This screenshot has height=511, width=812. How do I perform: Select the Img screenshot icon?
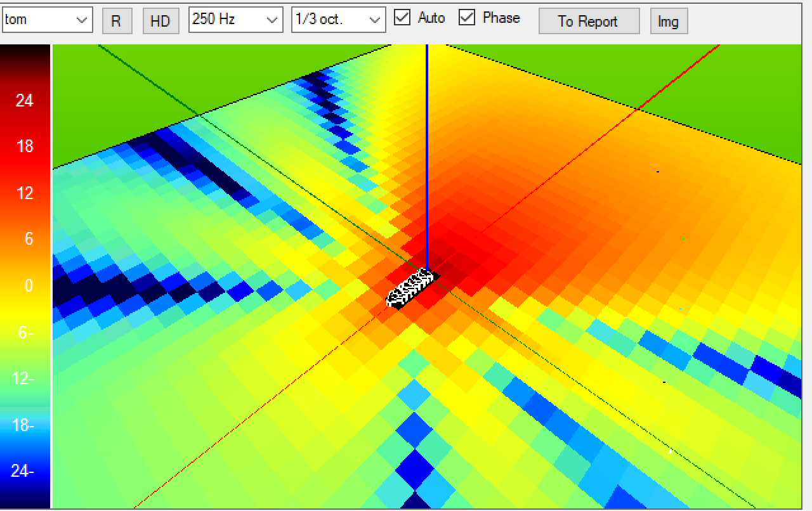(669, 21)
